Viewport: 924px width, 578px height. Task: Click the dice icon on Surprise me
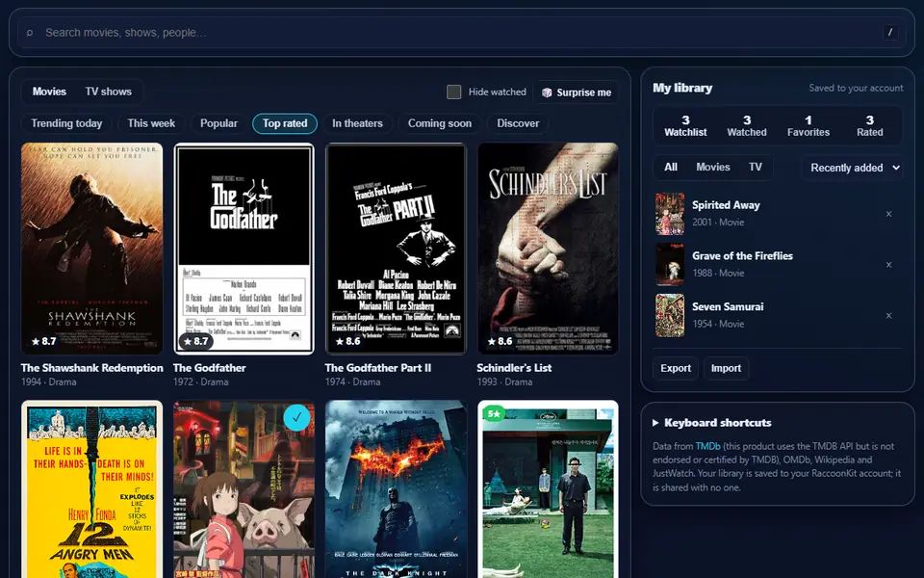[547, 92]
